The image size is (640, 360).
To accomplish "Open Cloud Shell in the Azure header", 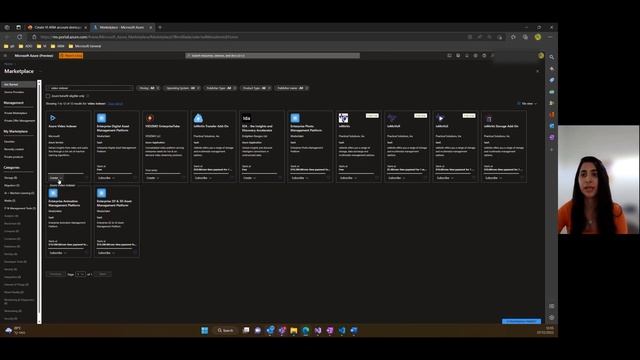I will pyautogui.click(x=449, y=56).
